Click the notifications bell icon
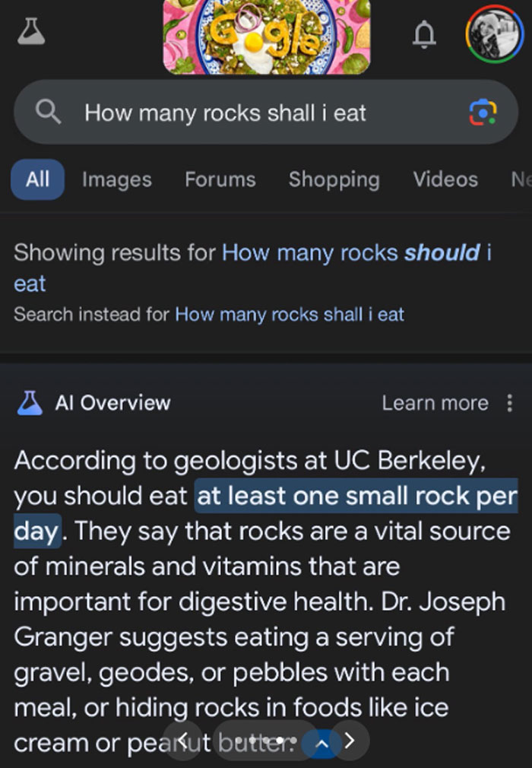This screenshot has width=532, height=768. click(x=425, y=34)
